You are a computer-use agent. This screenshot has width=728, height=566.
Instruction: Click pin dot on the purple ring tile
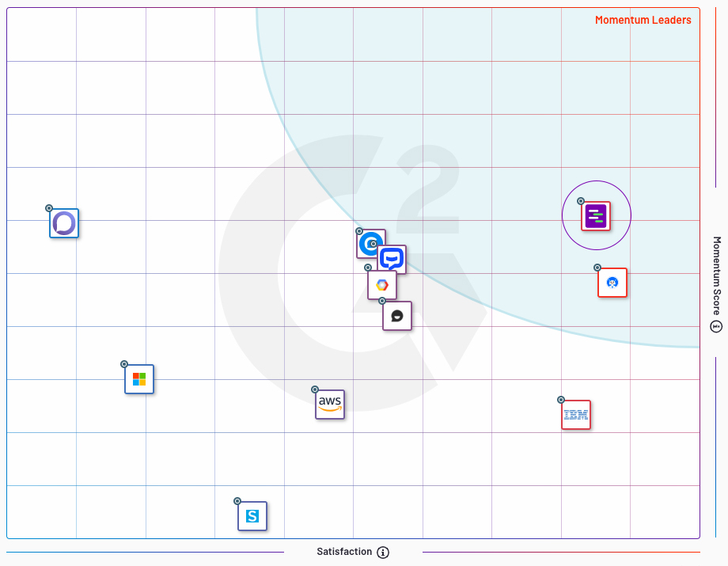(x=49, y=208)
